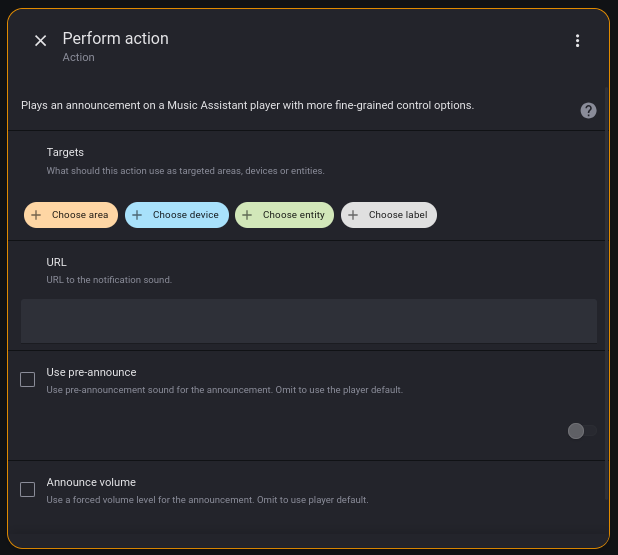
Task: Click the Use pre-announce label text
Action: [91, 372]
